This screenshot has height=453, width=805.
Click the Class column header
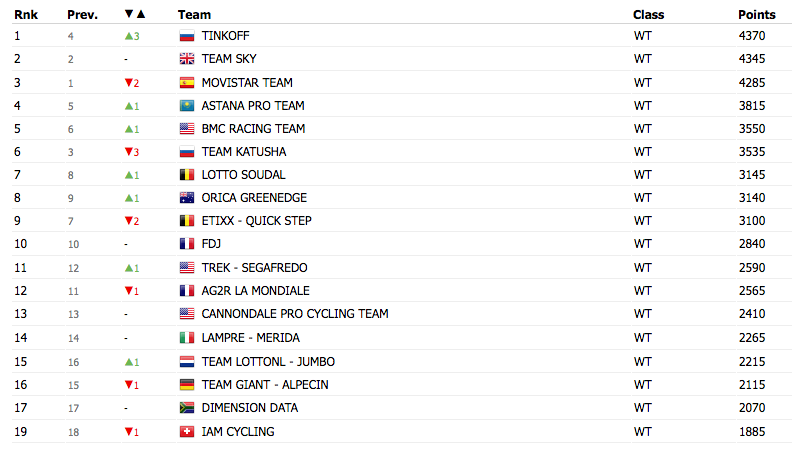coord(648,15)
